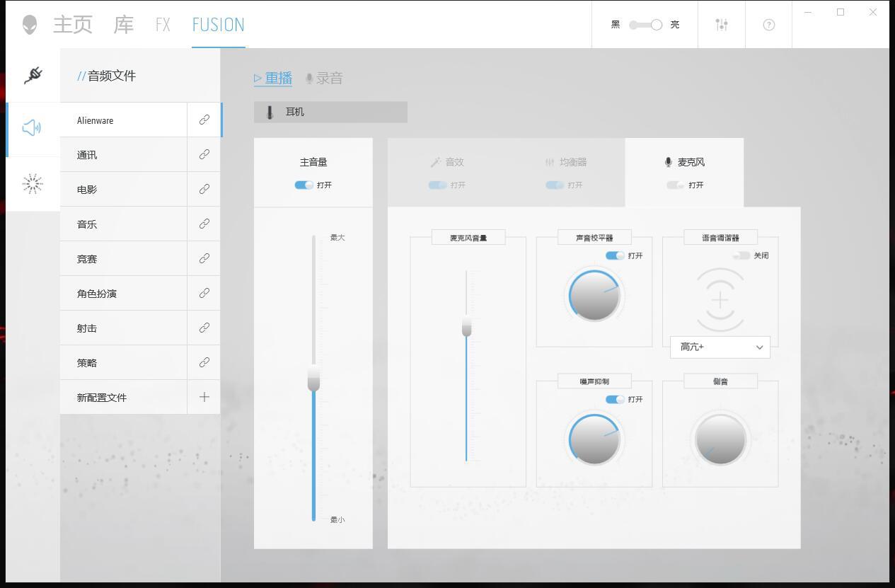Image resolution: width=895 pixels, height=588 pixels.
Task: Open the help question mark icon
Action: pyautogui.click(x=769, y=25)
